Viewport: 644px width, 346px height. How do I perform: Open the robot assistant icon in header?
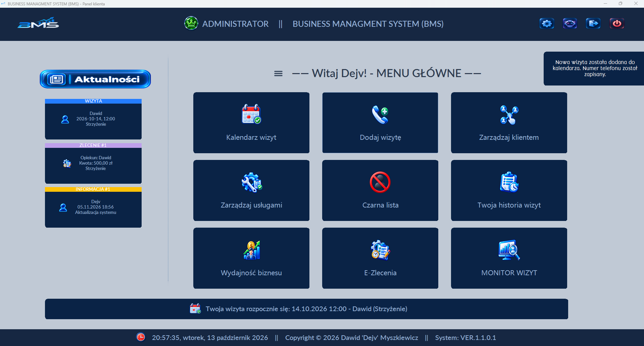point(570,23)
